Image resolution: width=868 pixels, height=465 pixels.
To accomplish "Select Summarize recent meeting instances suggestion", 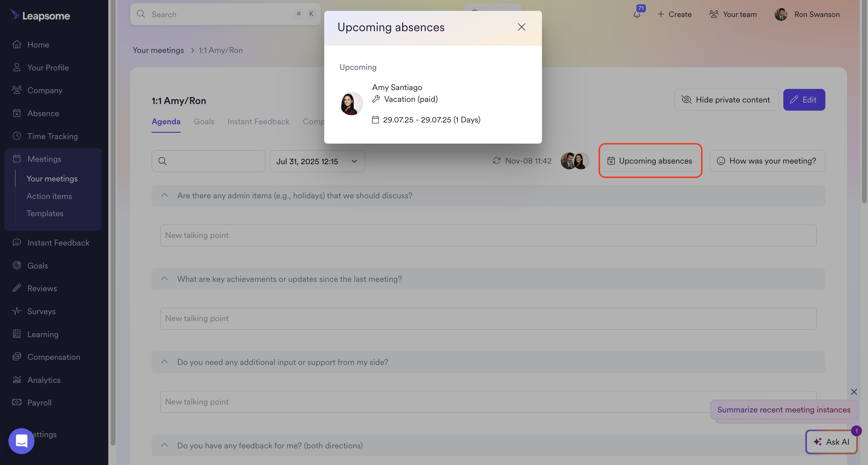I will point(783,409).
